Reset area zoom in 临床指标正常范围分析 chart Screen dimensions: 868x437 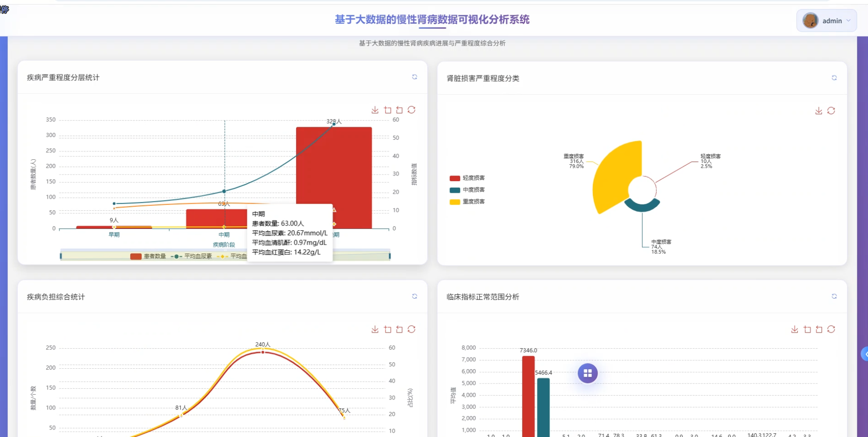click(x=819, y=329)
